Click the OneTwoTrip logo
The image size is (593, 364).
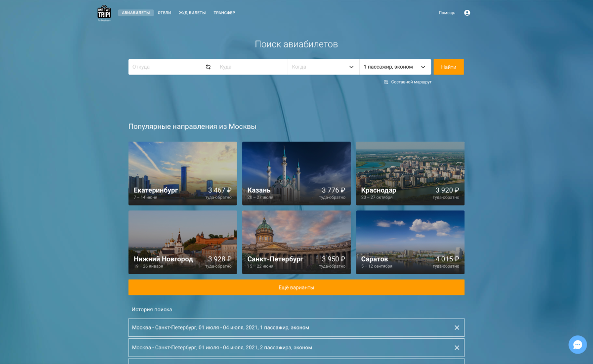104,13
